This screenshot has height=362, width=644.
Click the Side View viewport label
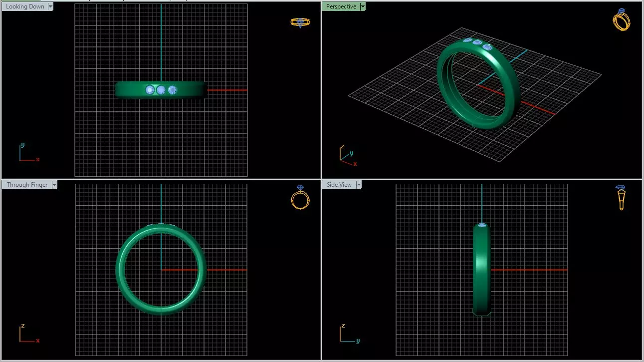[x=339, y=185]
